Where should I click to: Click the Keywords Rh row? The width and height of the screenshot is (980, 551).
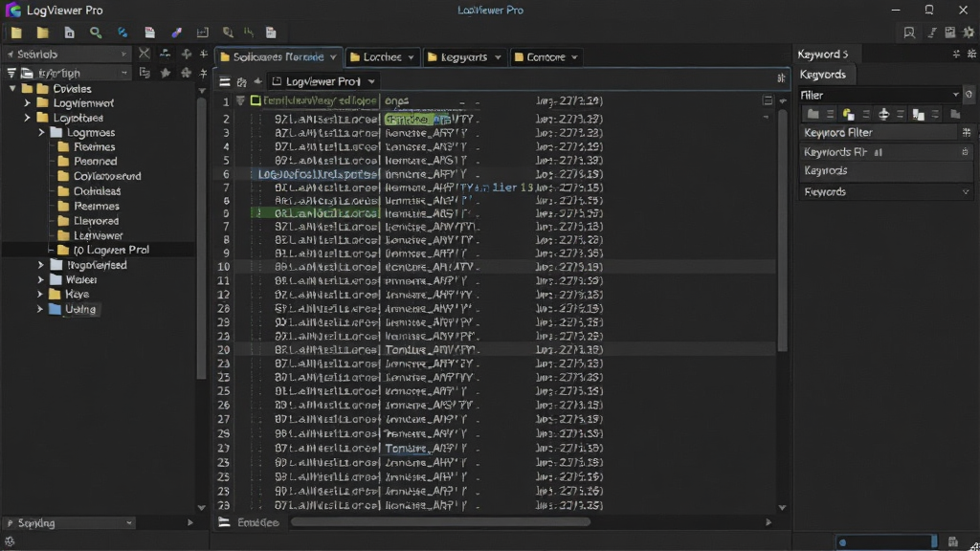point(885,152)
